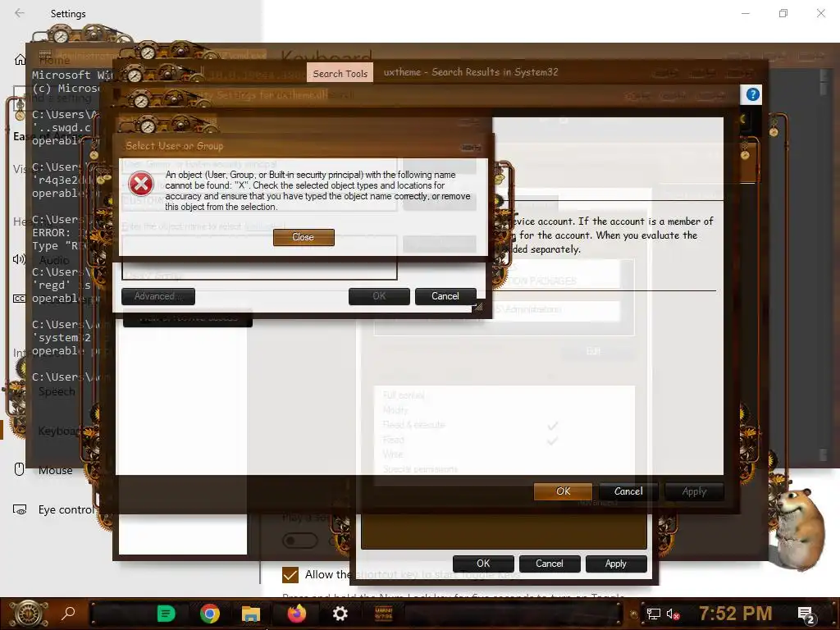Click Apply beside the orange OK button
The width and height of the screenshot is (840, 630).
694,491
